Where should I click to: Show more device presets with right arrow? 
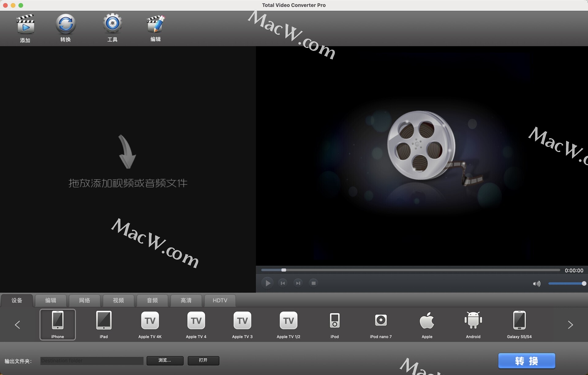(x=570, y=325)
